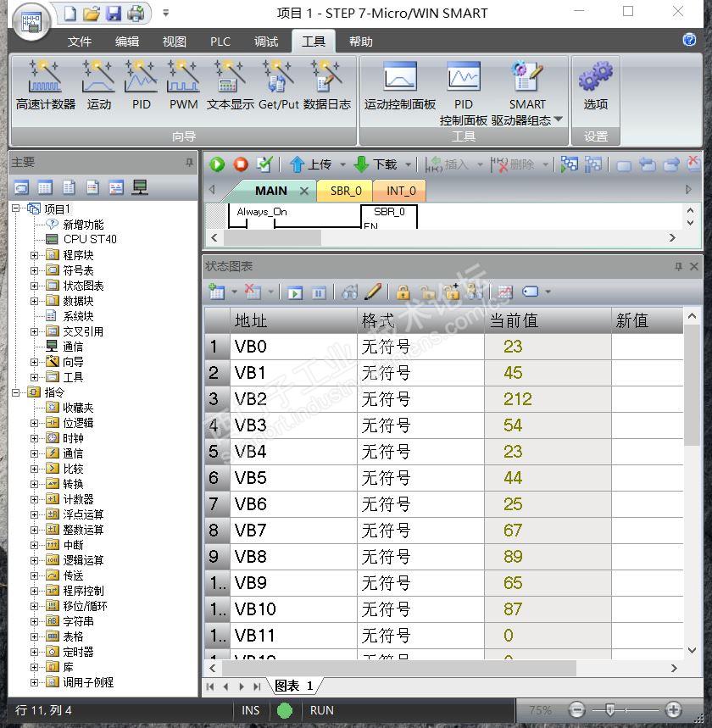This screenshot has height=728, width=712.
Task: Click the pencil write-all icon in status chart
Action: tap(373, 292)
